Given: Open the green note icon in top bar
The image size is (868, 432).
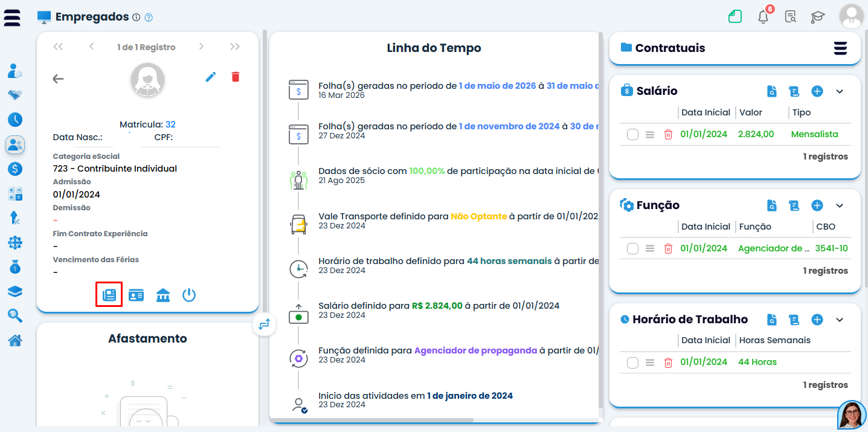Looking at the screenshot, I should click(735, 16).
